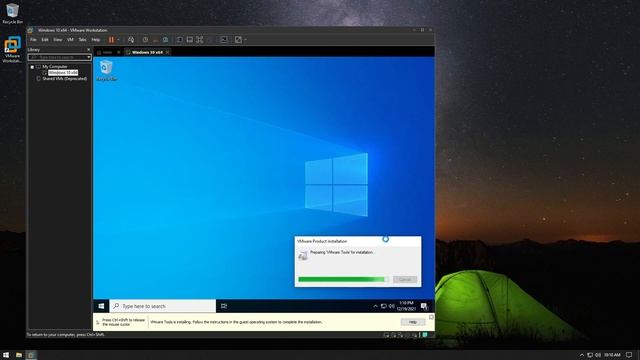Select Windows 10 x64 in the Library tree
This screenshot has height=360, width=640.
(x=63, y=73)
